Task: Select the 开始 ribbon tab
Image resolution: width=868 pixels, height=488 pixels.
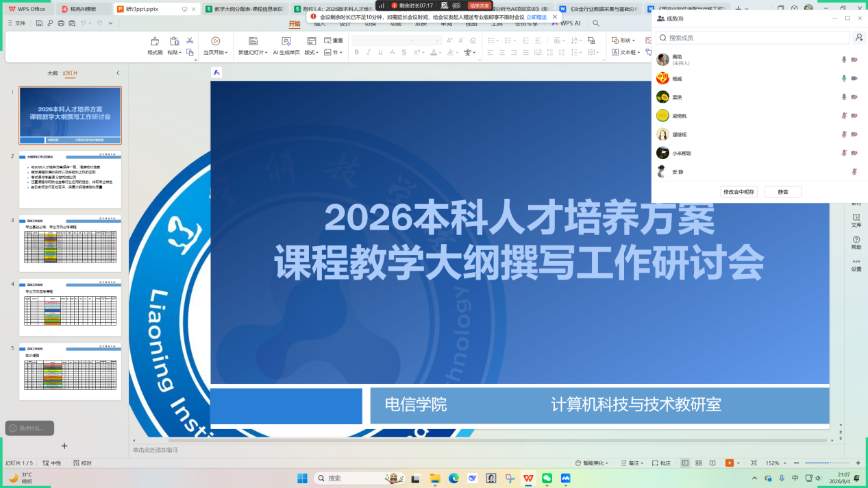Action: pos(295,23)
